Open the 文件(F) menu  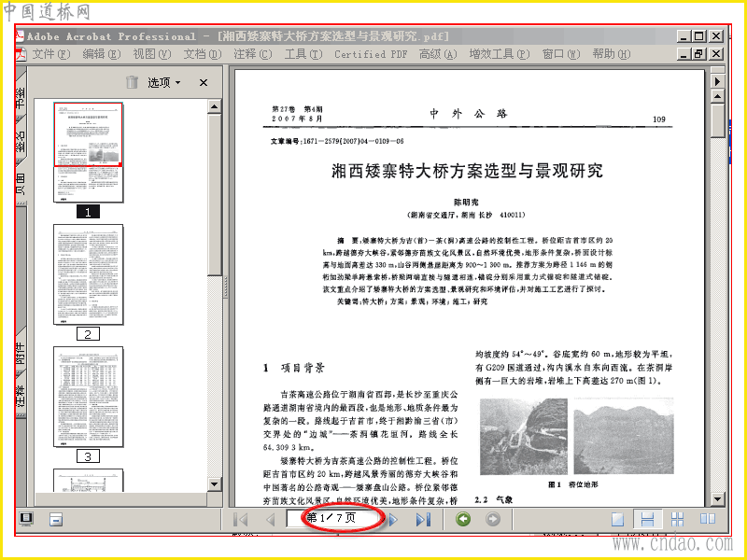click(51, 54)
